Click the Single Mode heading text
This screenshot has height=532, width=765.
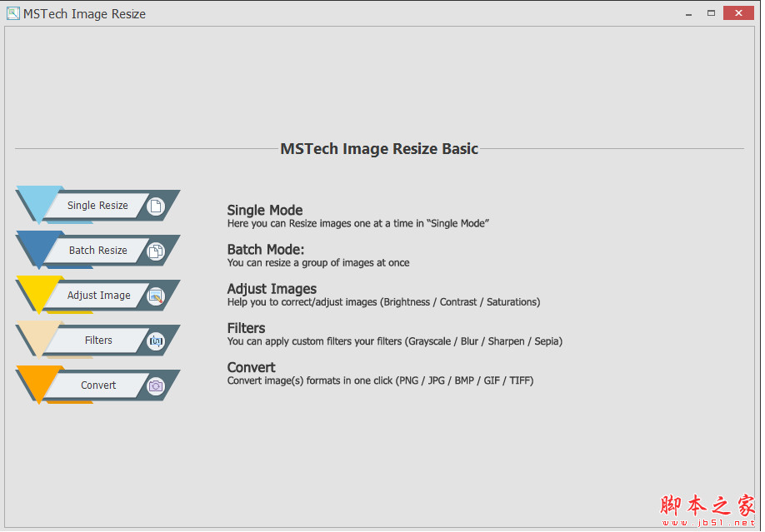point(264,210)
